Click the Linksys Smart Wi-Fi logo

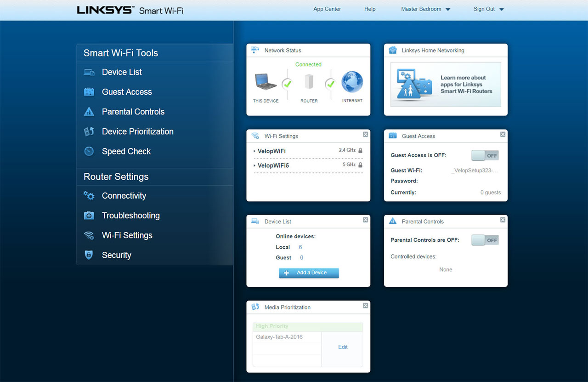coord(130,10)
